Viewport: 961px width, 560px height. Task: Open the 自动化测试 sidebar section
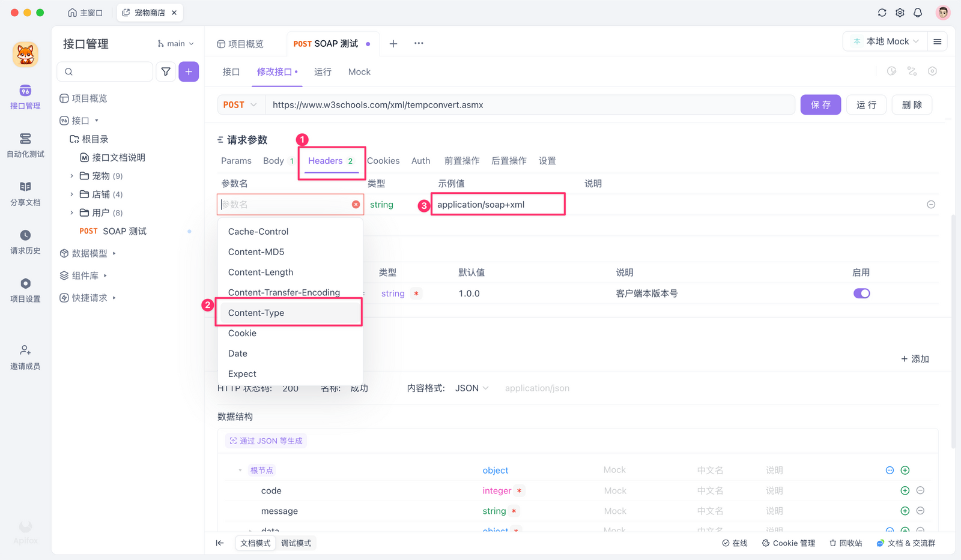(25, 145)
